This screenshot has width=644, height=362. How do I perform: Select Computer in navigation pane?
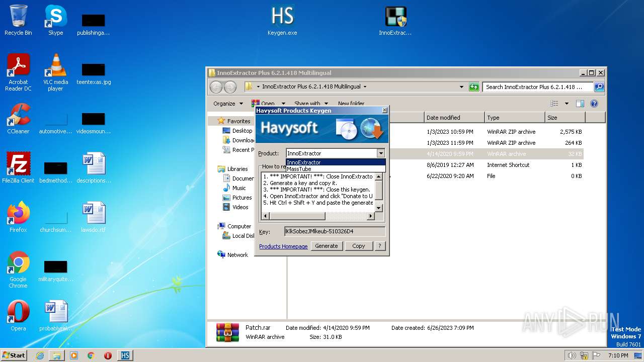239,226
